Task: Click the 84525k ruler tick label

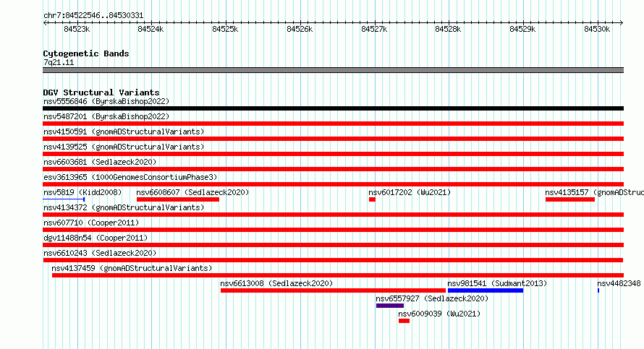Action: click(x=225, y=29)
